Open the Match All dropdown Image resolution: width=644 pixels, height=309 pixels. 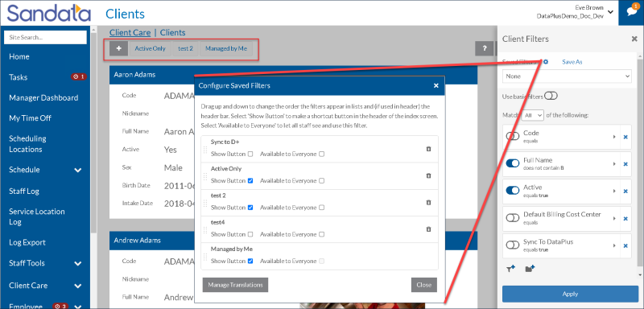tap(533, 115)
